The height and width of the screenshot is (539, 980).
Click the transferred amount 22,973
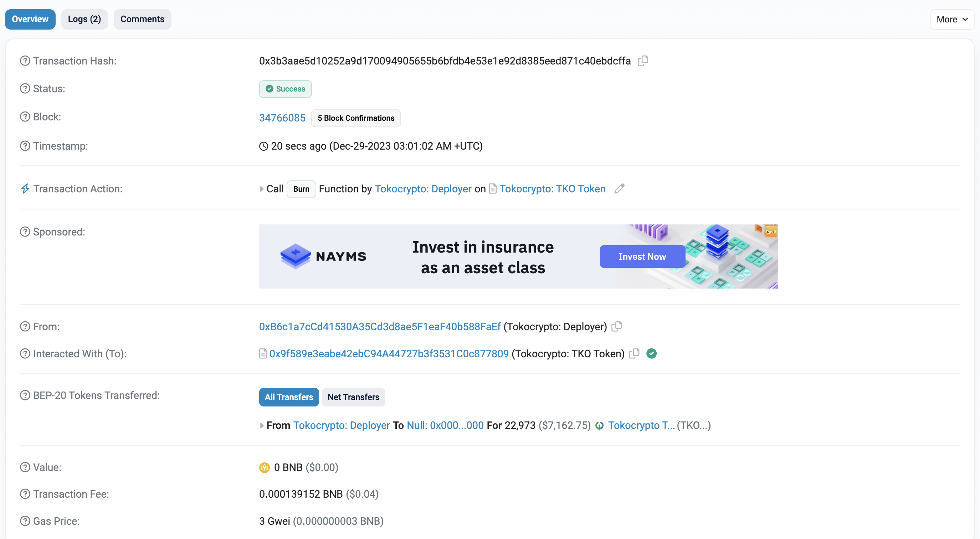pos(520,425)
